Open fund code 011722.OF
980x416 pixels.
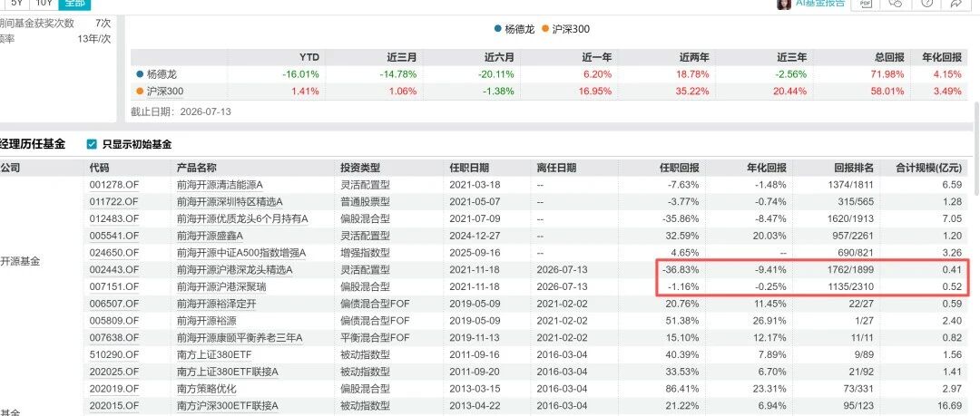pyautogui.click(x=113, y=202)
